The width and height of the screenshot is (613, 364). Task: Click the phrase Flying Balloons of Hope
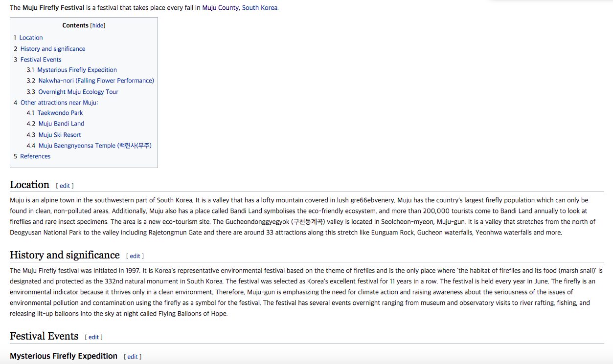tap(193, 314)
